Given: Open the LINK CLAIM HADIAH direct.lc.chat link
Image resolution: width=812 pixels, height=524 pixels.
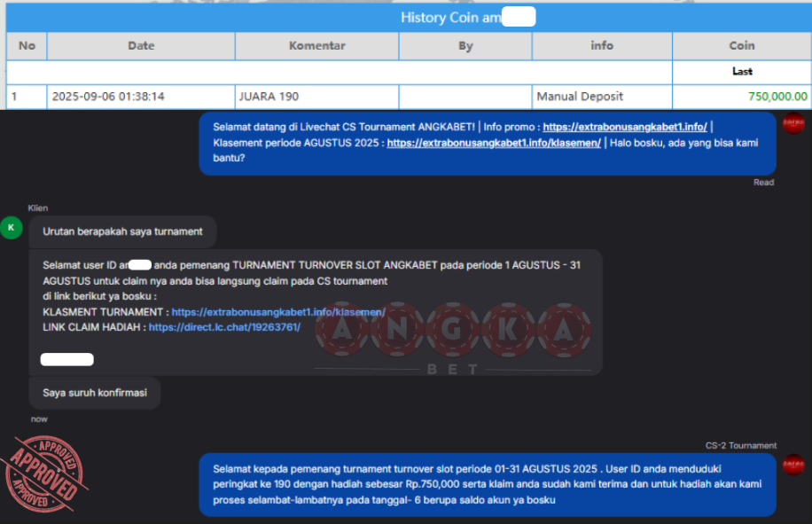Looking at the screenshot, I should pyautogui.click(x=225, y=327).
